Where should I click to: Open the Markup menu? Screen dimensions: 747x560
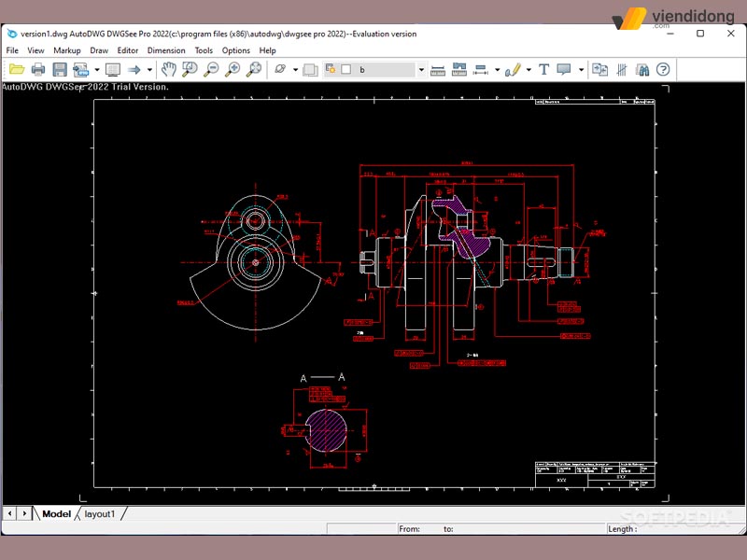(x=67, y=50)
